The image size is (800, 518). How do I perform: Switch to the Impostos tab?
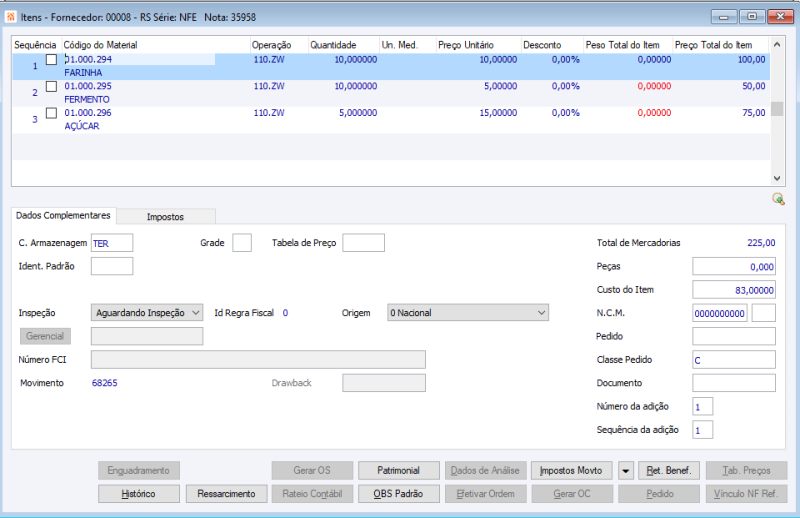point(165,216)
